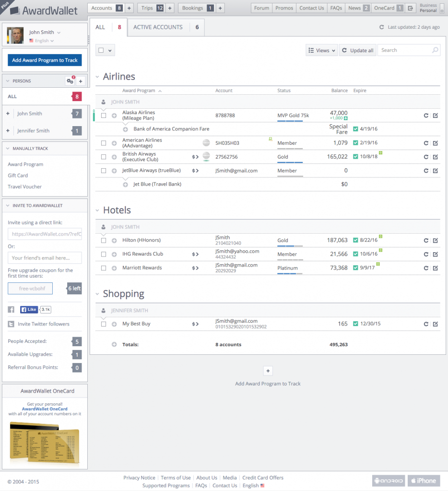Screen dimensions: 448x491
Task: Click the refresh icon beside Last updated
Action: point(382,27)
